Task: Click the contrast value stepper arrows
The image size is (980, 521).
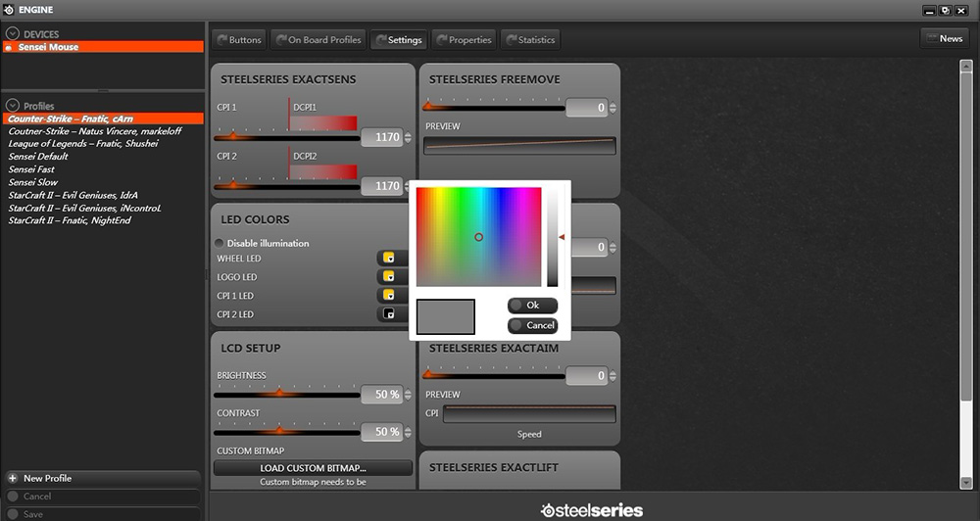Action: pyautogui.click(x=408, y=432)
